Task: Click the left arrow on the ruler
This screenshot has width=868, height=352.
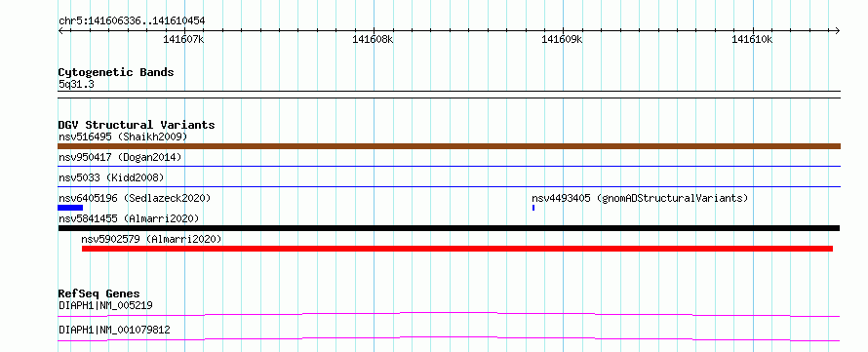Action: [x=60, y=30]
